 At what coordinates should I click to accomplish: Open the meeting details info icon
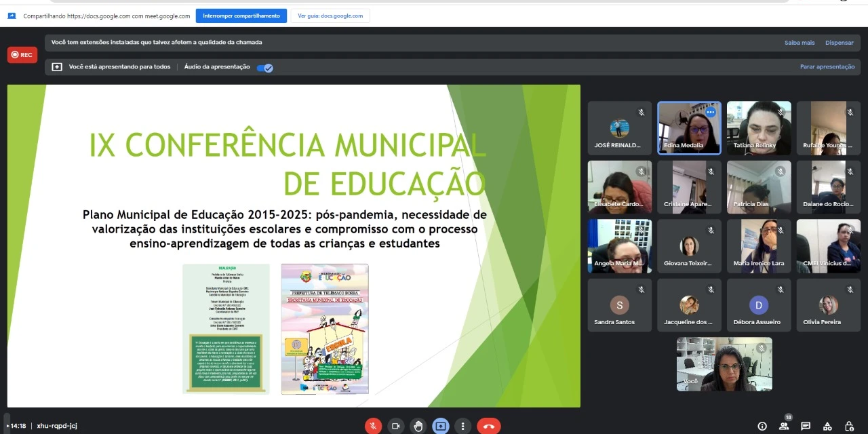pos(762,427)
